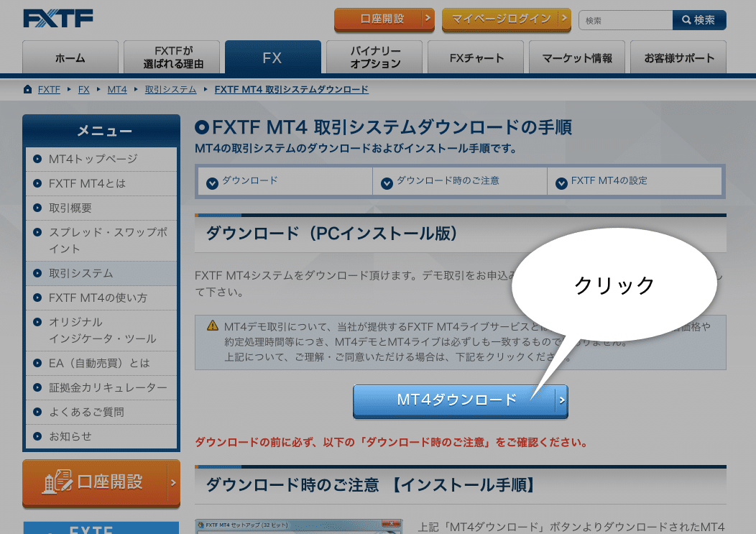This screenshot has height=534, width=756.
Task: Click the arrow on MT4ダウンロード button
Action: pos(561,400)
